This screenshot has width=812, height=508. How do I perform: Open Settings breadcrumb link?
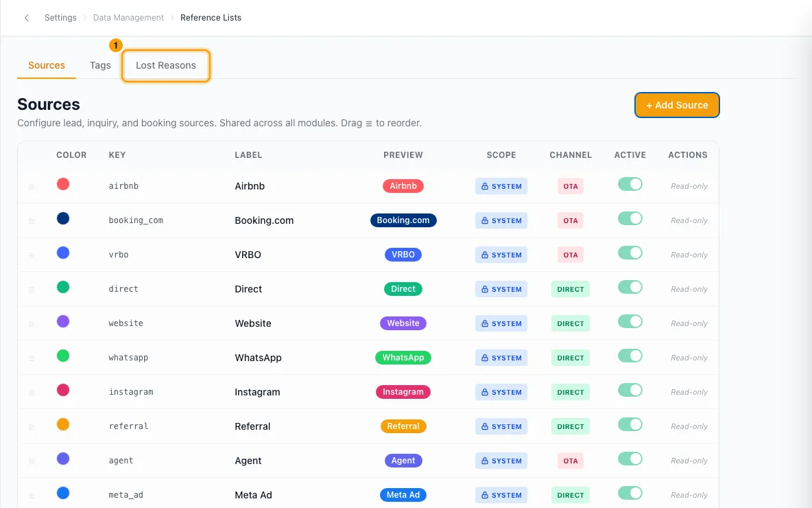click(60, 18)
